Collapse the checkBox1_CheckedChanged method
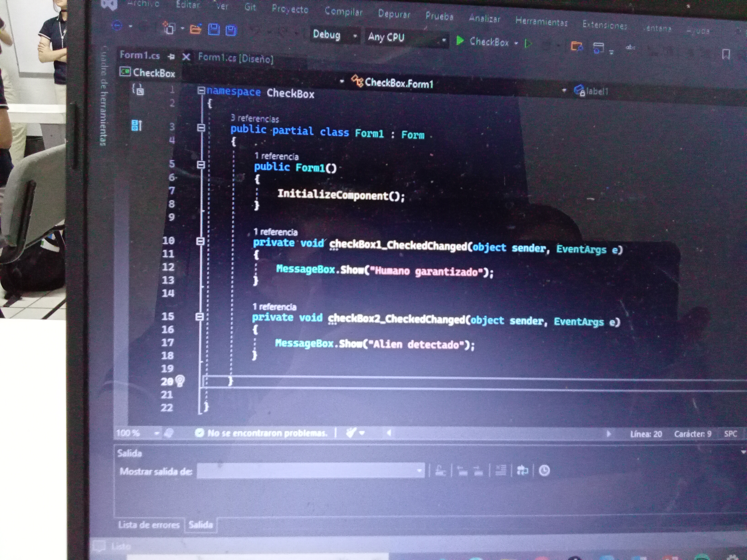The height and width of the screenshot is (560, 747). point(200,241)
